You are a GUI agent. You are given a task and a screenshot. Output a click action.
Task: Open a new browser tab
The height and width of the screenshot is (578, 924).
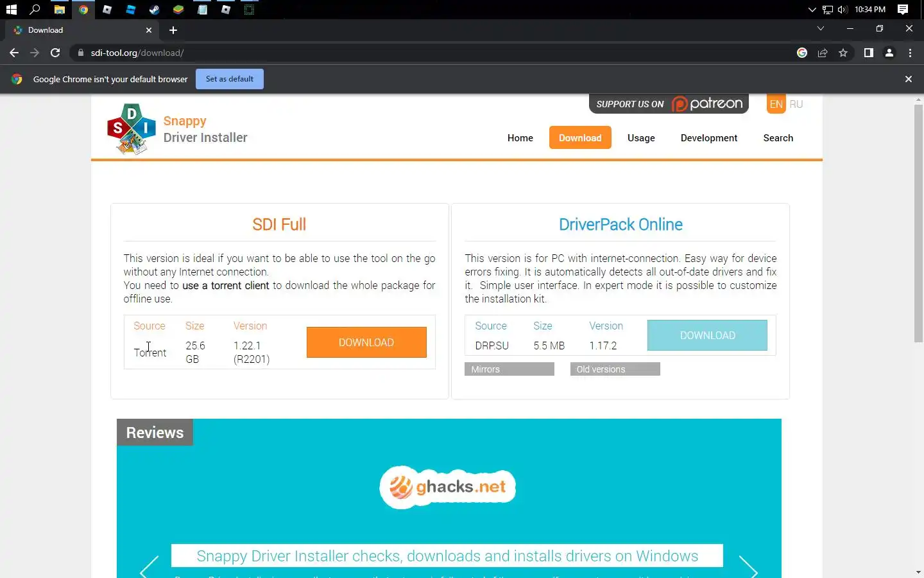pyautogui.click(x=173, y=30)
